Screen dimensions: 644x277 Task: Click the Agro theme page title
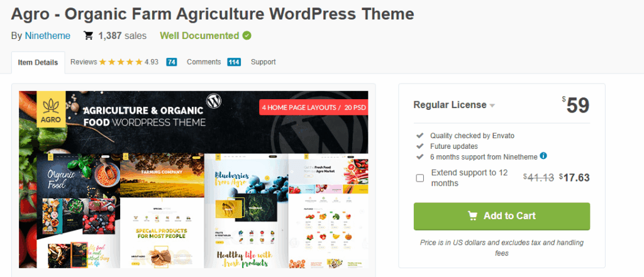[213, 14]
